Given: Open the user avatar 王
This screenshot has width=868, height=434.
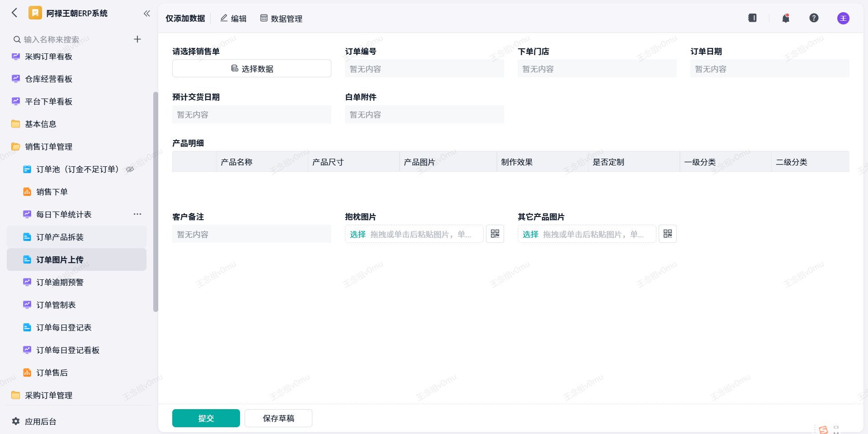Looking at the screenshot, I should [x=843, y=18].
